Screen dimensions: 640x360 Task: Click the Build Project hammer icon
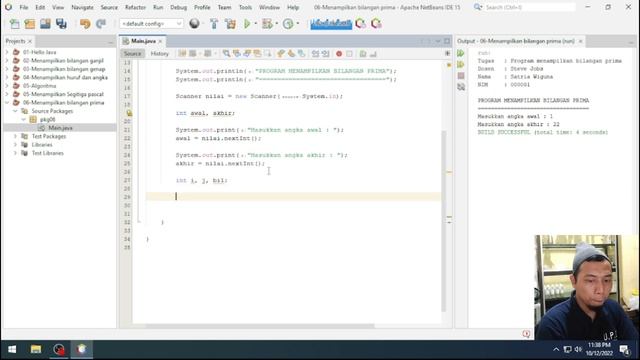(214, 24)
